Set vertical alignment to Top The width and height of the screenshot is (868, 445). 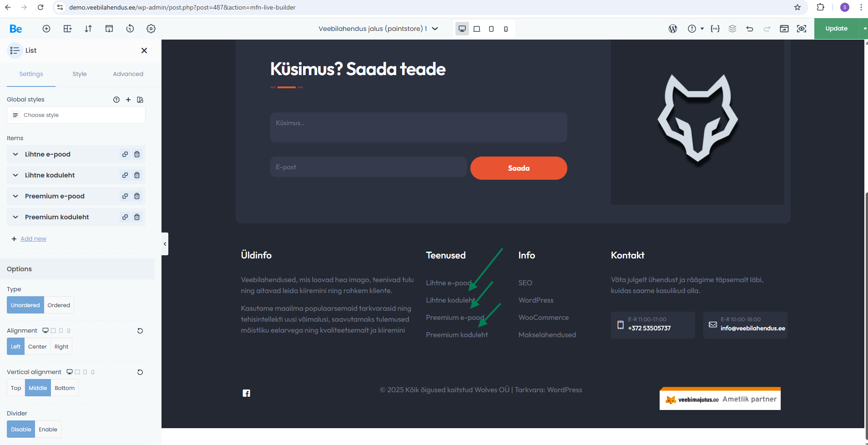tap(15, 388)
